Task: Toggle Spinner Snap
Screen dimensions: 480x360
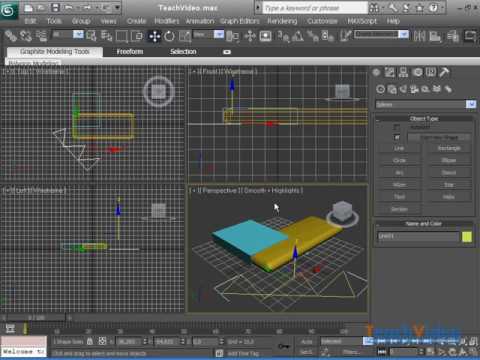Action: coord(328,36)
